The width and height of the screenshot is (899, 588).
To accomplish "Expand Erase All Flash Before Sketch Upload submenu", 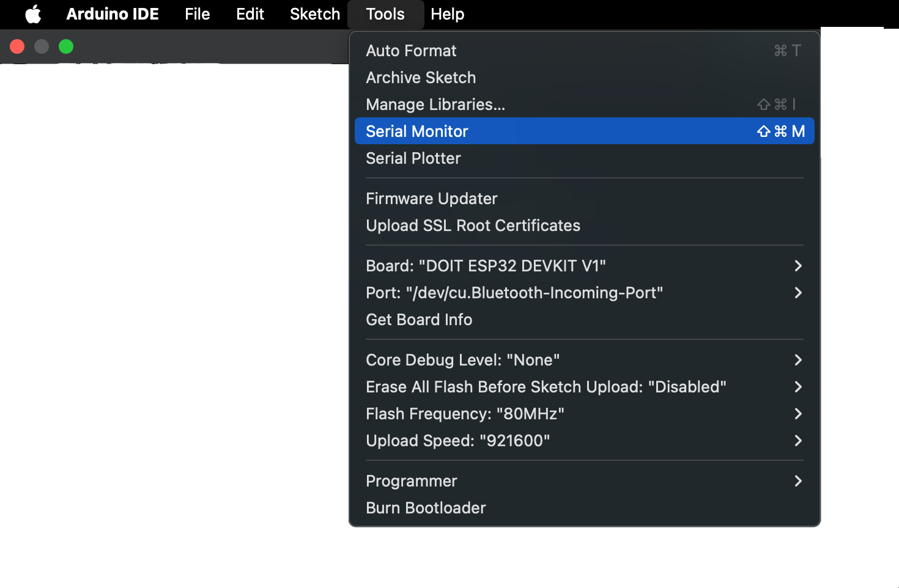I will click(x=584, y=387).
